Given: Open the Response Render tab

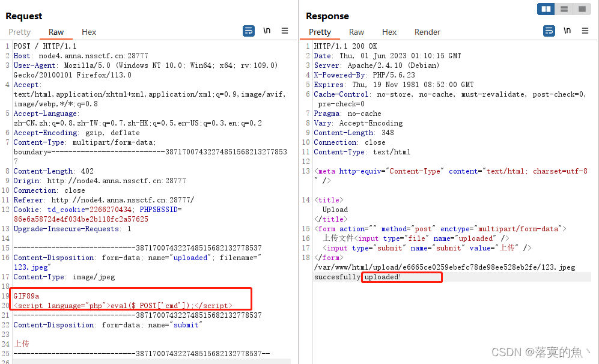Looking at the screenshot, I should coord(427,32).
